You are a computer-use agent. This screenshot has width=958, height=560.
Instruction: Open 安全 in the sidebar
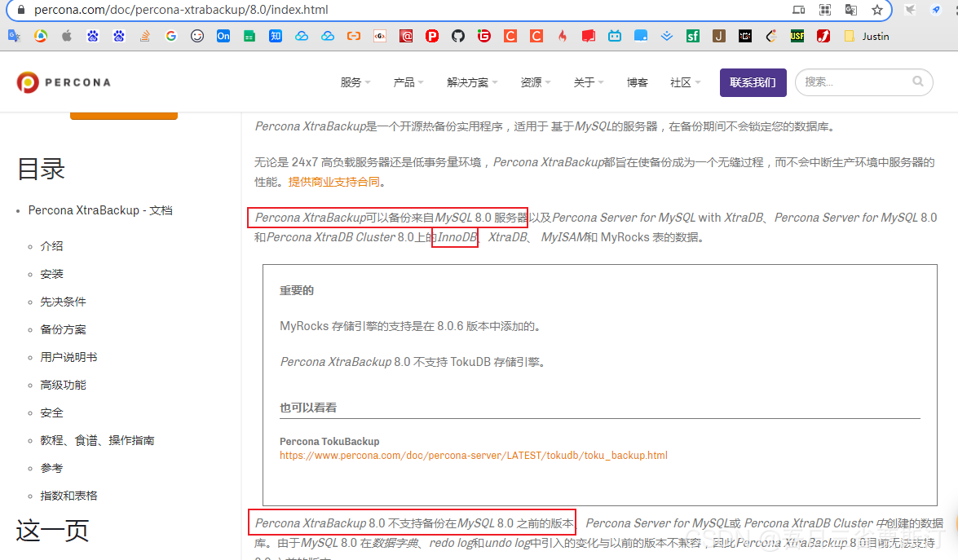click(52, 412)
